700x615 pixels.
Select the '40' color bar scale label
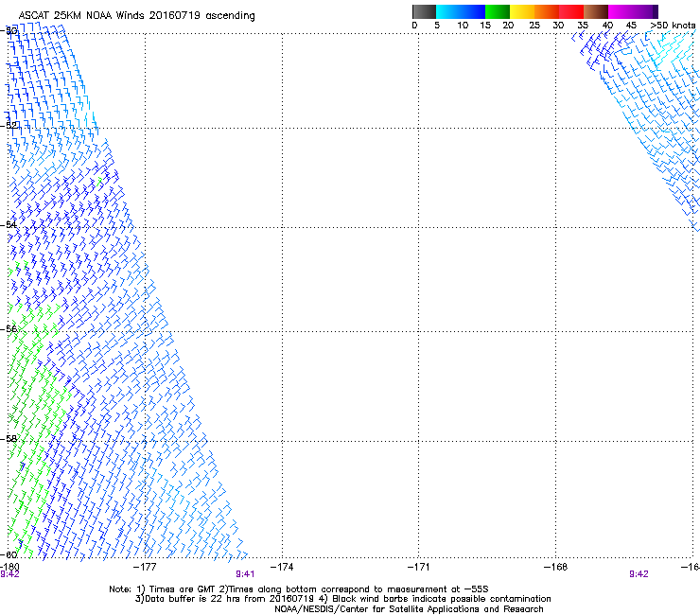607,26
